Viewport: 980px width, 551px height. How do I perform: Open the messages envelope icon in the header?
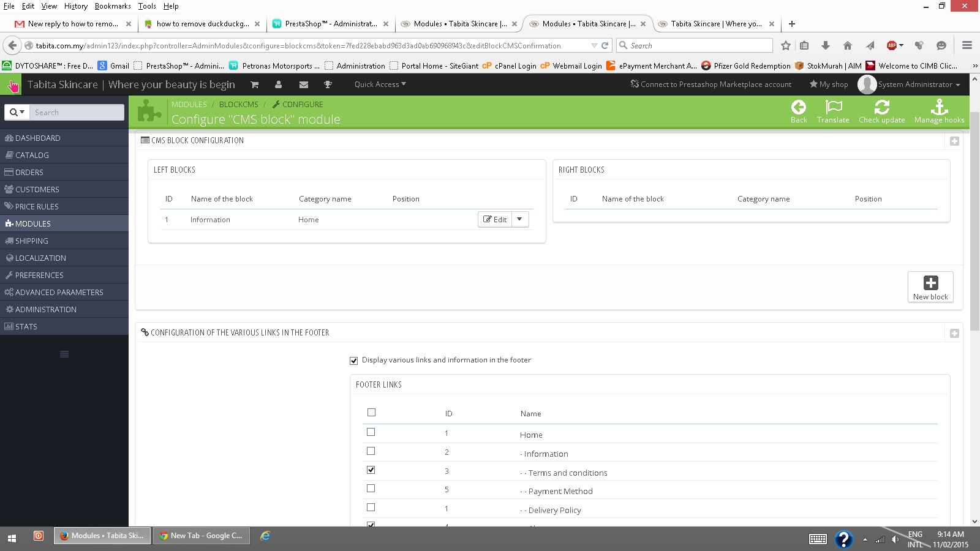point(303,84)
